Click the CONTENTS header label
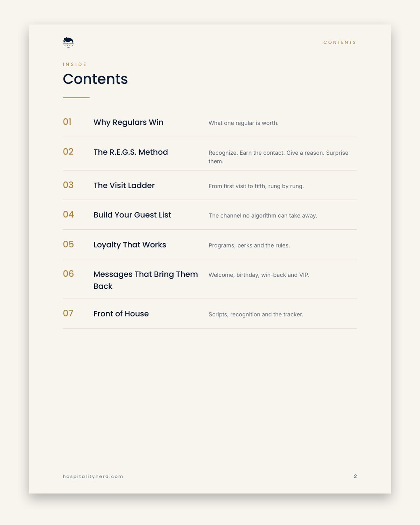The width and height of the screenshot is (420, 525). coord(340,42)
